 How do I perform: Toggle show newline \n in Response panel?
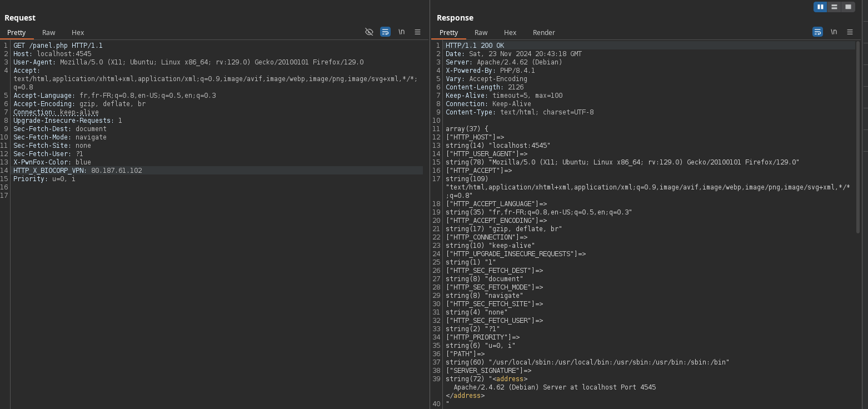(834, 32)
